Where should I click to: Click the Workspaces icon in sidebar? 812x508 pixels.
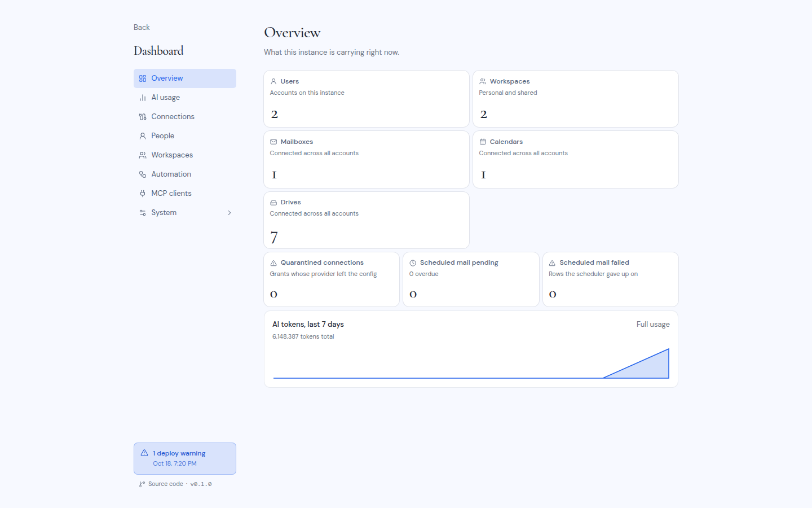[x=143, y=155]
